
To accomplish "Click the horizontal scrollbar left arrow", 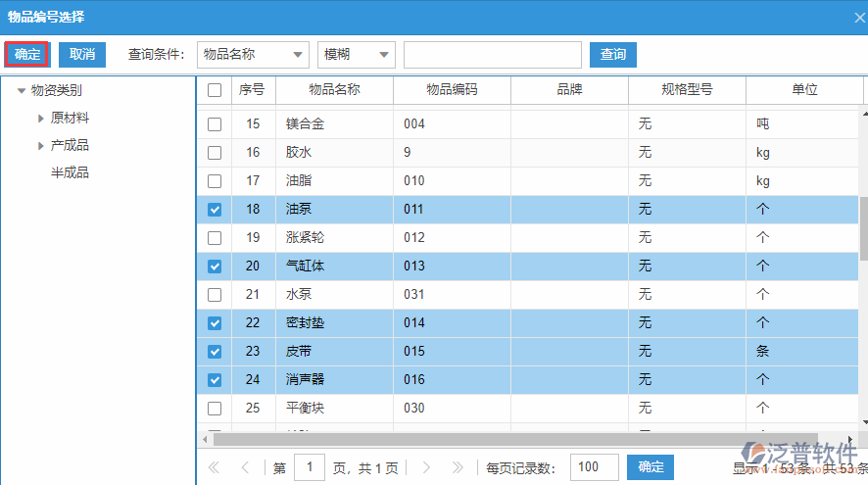I will pyautogui.click(x=205, y=440).
